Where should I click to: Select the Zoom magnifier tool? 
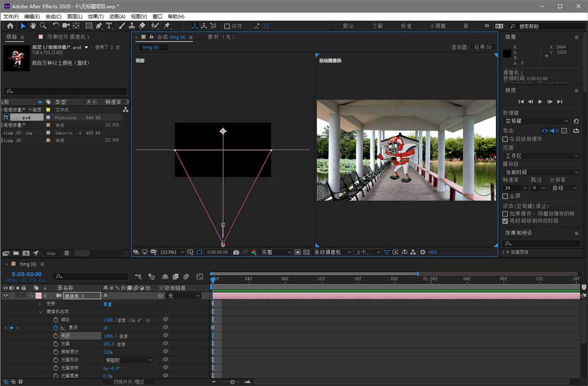click(x=43, y=26)
